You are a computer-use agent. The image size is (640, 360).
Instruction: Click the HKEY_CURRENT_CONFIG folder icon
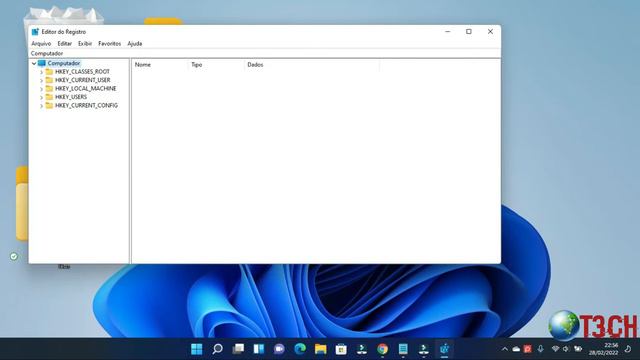click(49, 105)
